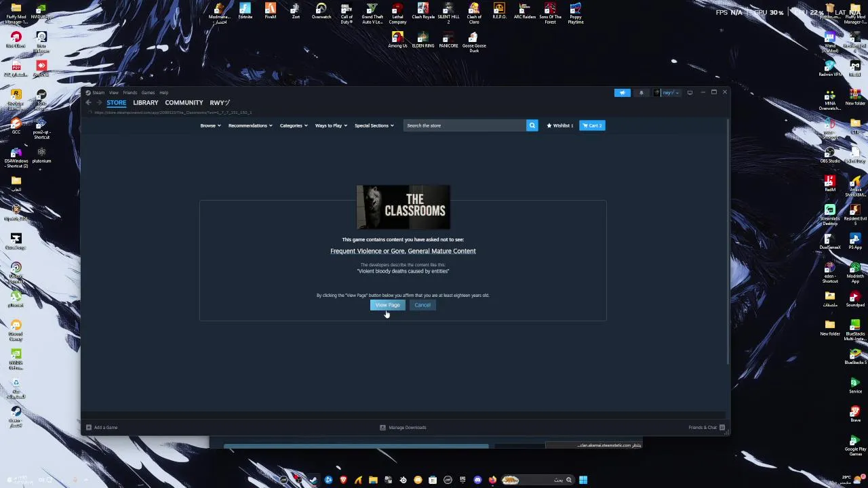Open the RWY profile tab
The image size is (868, 488).
(x=220, y=102)
